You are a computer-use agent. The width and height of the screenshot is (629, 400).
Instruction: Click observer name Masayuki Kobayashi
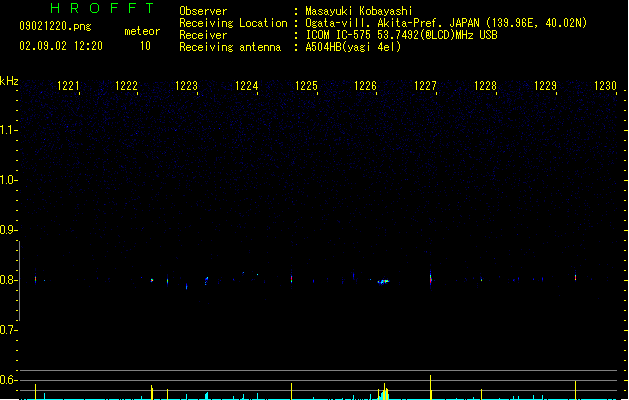(359, 11)
